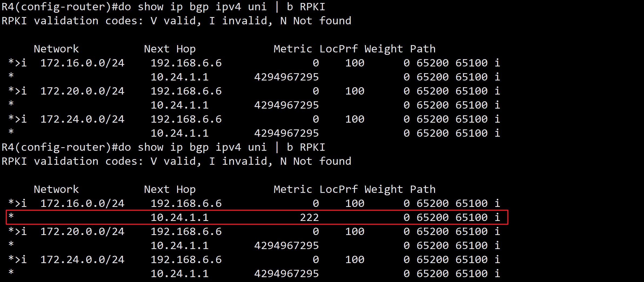Click network 172.24.0.0/24 in the upper table
Viewport: 644px width, 282px height.
click(82, 119)
